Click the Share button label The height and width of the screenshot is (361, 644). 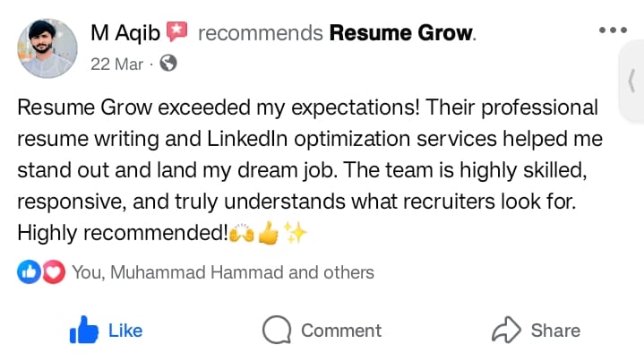[555, 331]
